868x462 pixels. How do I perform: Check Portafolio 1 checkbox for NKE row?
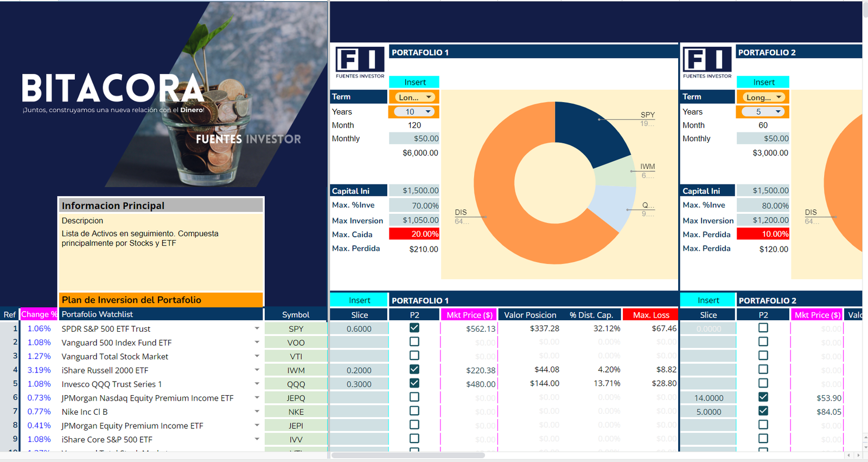(414, 411)
